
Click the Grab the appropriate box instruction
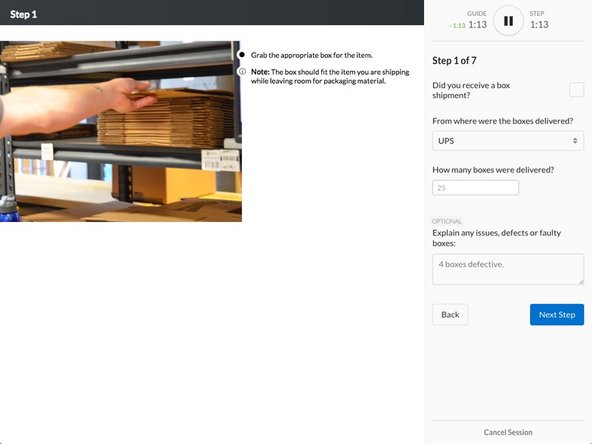coord(311,55)
